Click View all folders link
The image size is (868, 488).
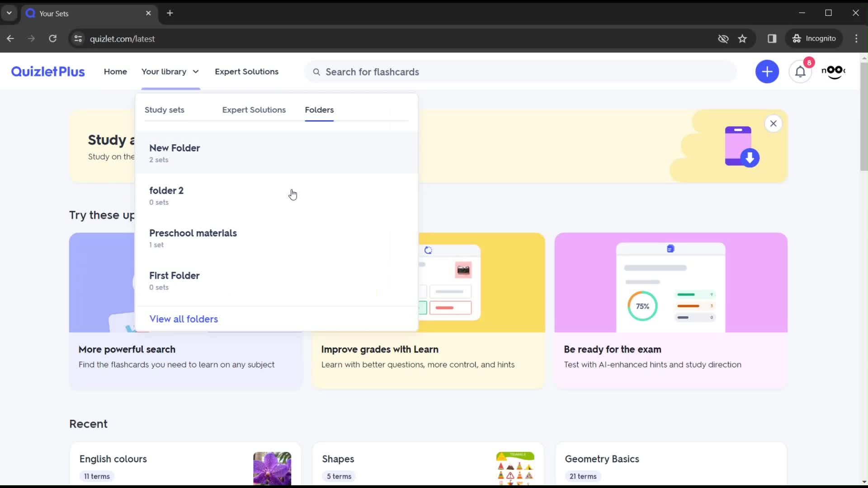(x=184, y=319)
